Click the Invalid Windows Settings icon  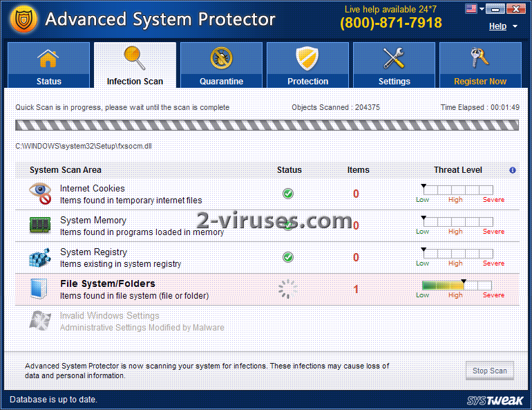pos(40,321)
